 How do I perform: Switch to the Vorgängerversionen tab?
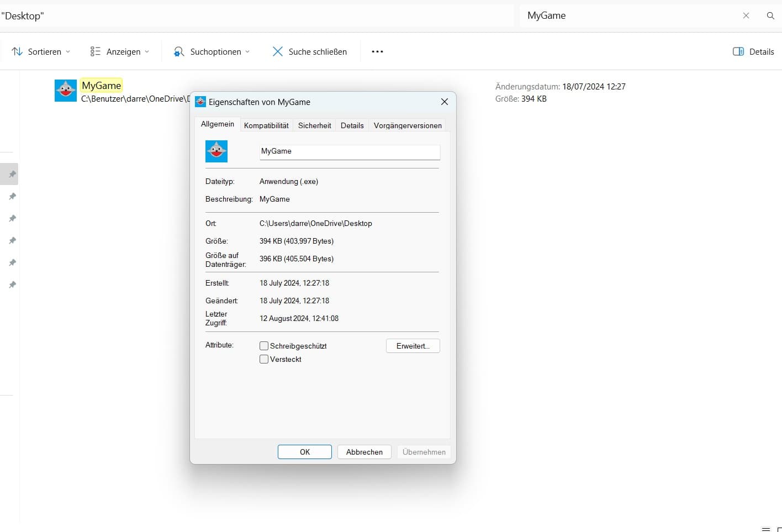[x=408, y=125]
